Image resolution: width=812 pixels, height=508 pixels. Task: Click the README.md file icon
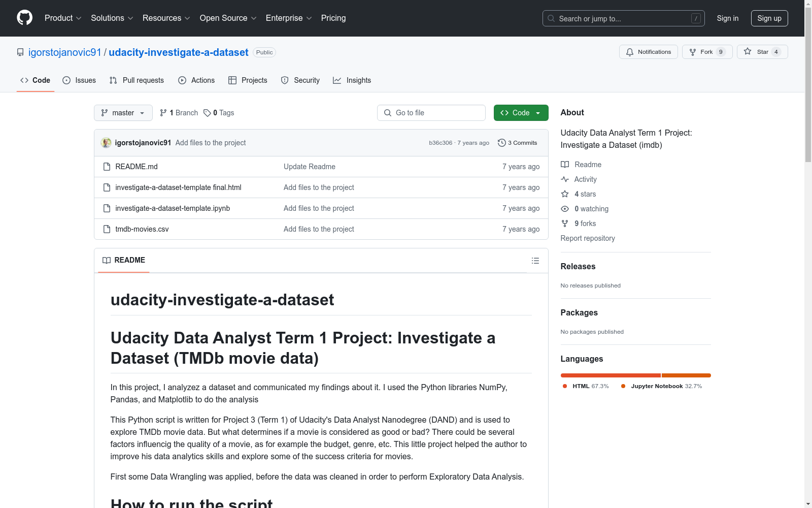pos(107,167)
